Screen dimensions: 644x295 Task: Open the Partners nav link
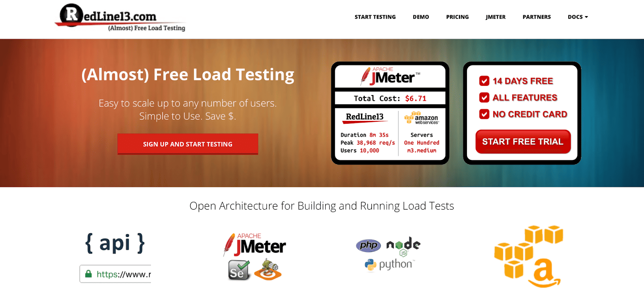tap(537, 17)
